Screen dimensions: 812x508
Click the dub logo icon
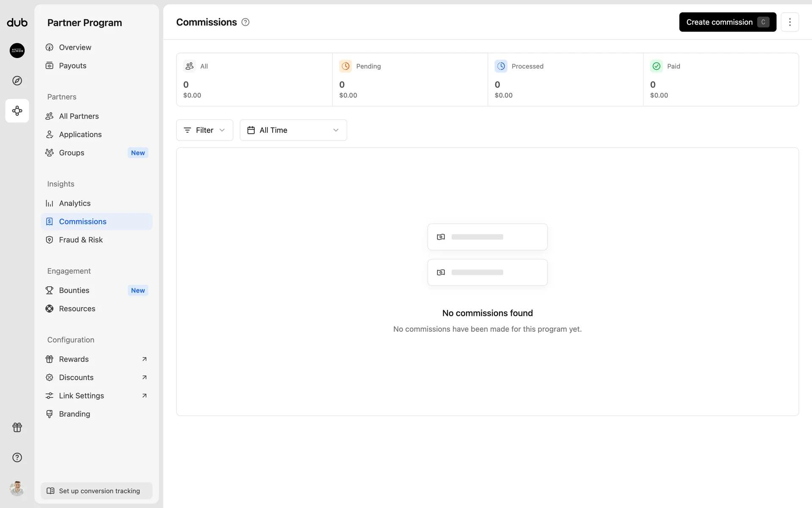pos(17,22)
